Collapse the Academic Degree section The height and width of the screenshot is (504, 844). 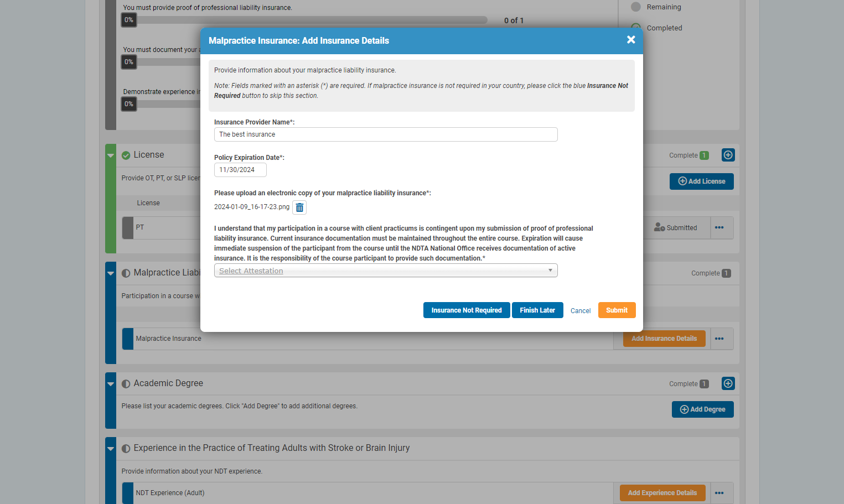(111, 384)
